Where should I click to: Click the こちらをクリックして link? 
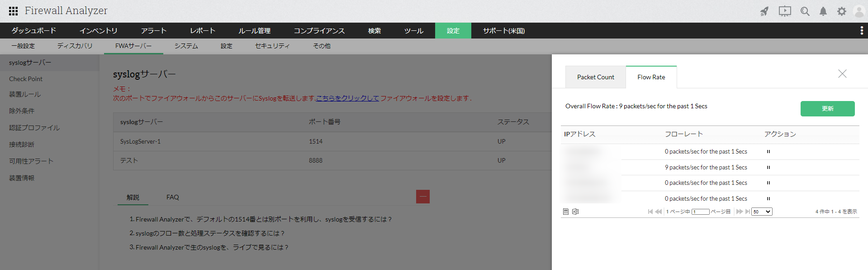tap(347, 98)
